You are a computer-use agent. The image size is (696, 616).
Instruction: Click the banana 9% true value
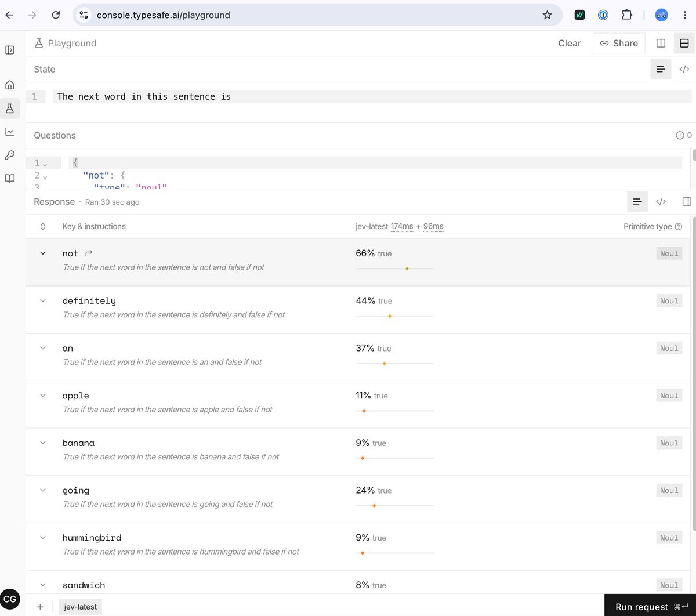tap(371, 443)
